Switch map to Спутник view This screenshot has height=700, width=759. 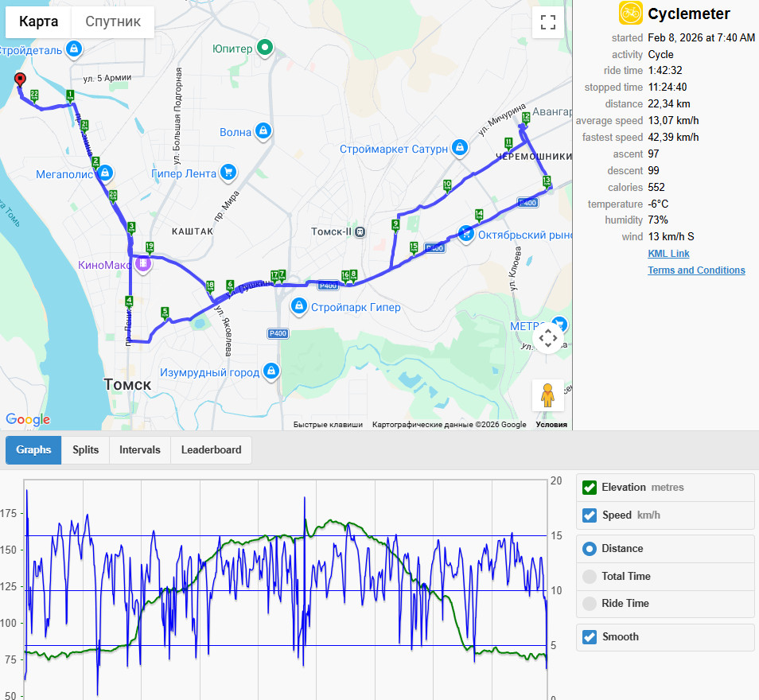coord(113,21)
